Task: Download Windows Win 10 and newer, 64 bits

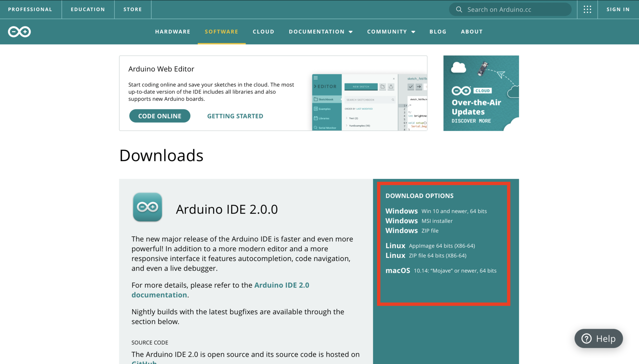Action: [436, 211]
